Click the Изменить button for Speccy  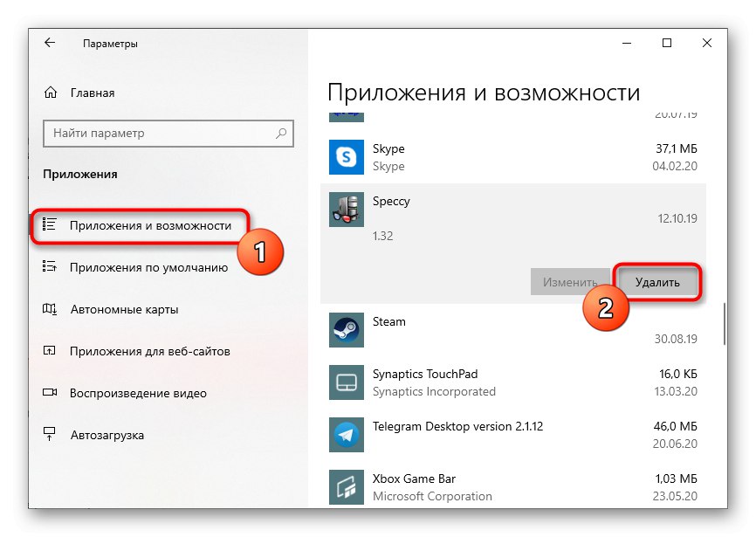point(572,281)
